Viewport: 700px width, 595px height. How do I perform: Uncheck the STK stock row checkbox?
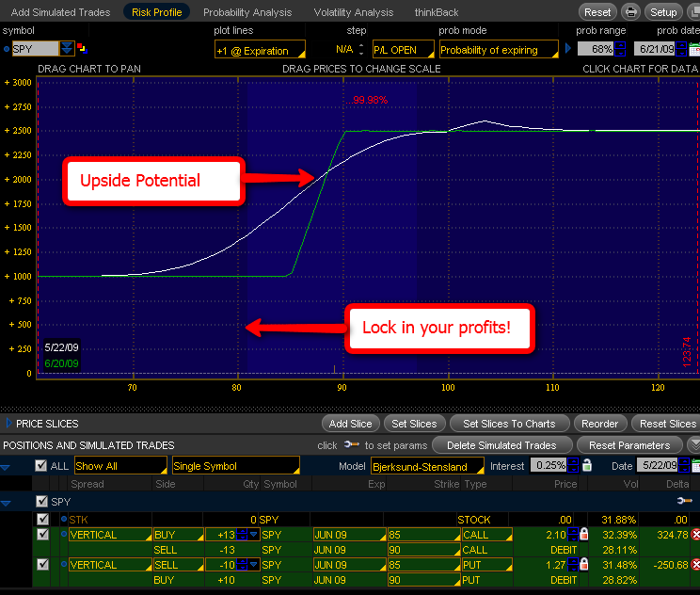42,519
